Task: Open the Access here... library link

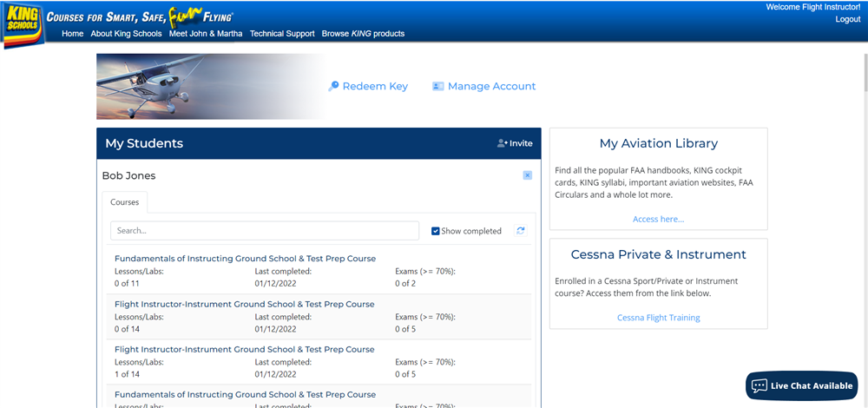Action: click(x=658, y=220)
